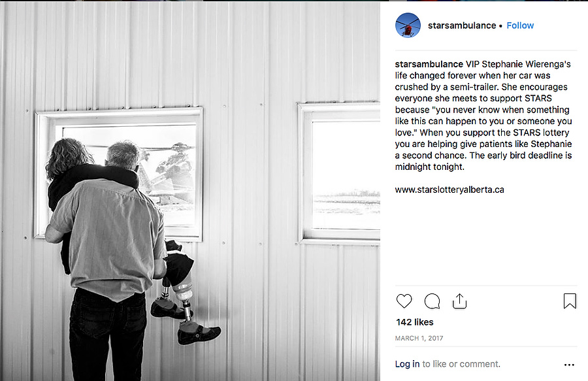
Task: Open starsambulance username in post header
Action: tap(462, 25)
